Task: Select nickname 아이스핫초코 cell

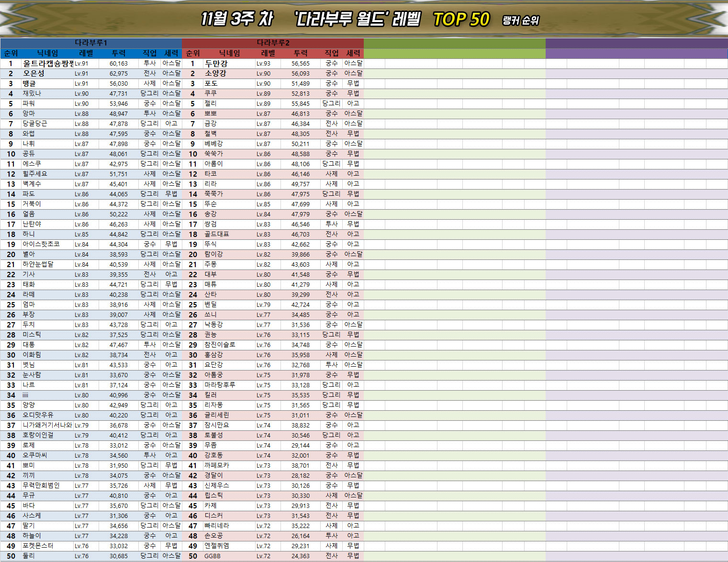Action: coord(41,244)
